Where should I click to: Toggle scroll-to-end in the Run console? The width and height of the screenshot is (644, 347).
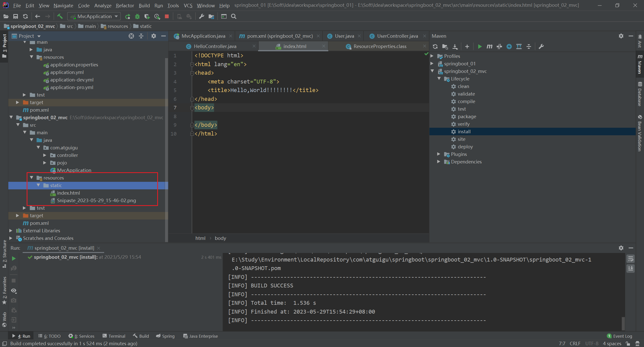pyautogui.click(x=631, y=269)
